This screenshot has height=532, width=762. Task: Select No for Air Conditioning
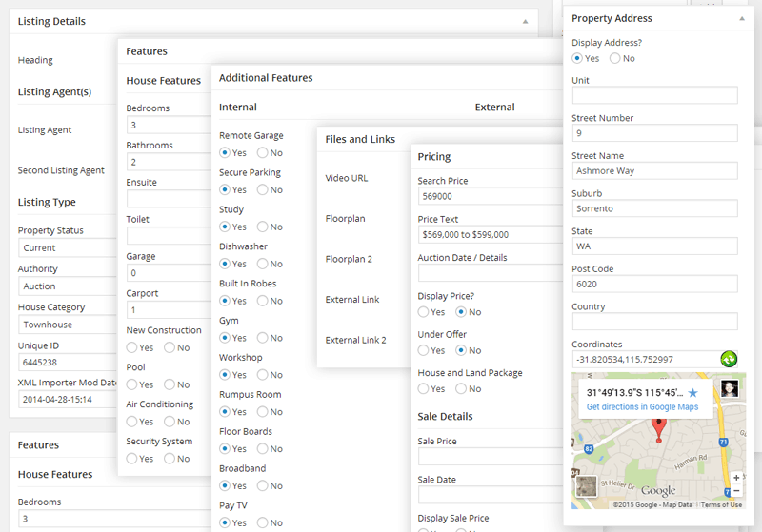pyautogui.click(x=170, y=422)
